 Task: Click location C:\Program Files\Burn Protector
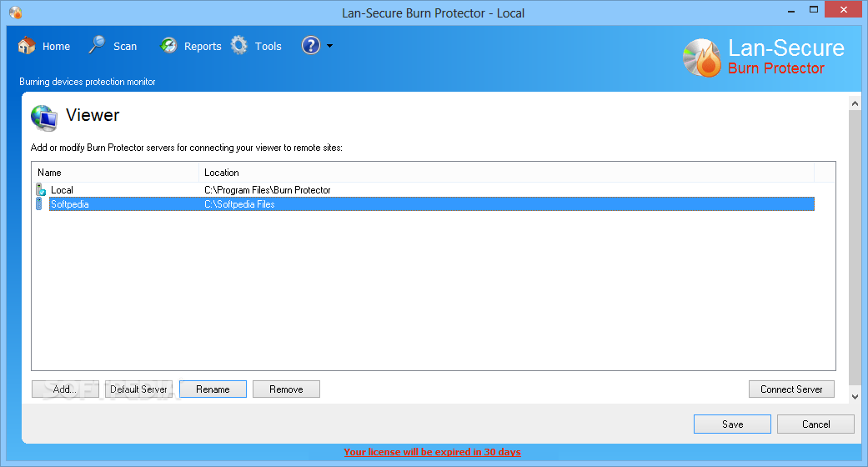[268, 190]
